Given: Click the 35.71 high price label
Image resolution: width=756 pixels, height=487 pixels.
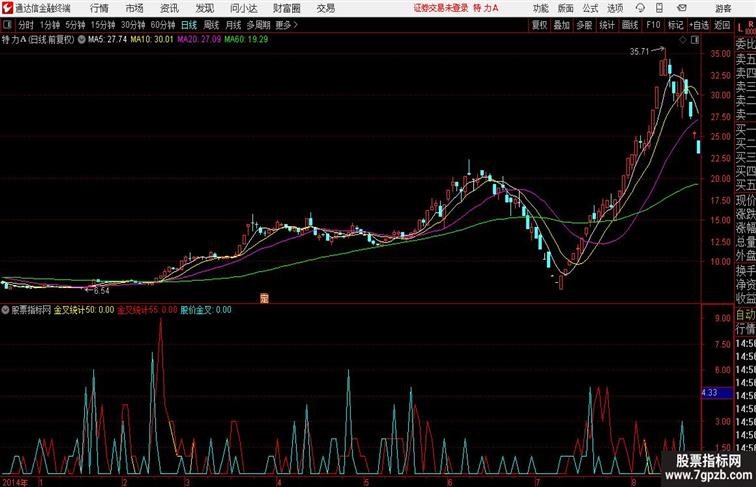Looking at the screenshot, I should click(640, 51).
